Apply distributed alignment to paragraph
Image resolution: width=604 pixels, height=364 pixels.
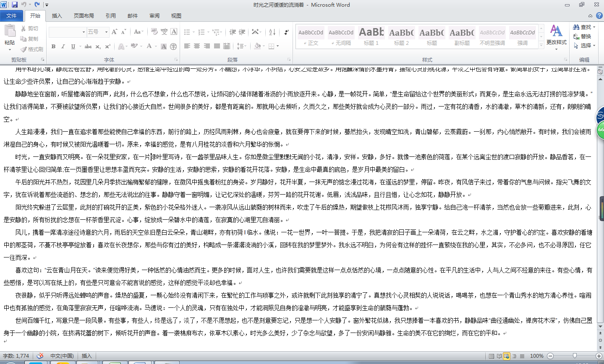click(227, 46)
